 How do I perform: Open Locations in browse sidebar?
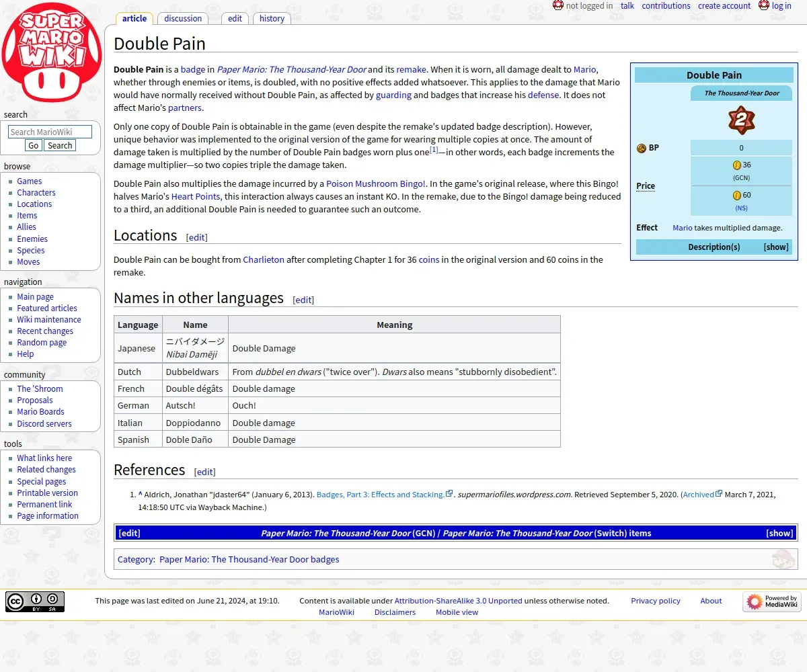(x=34, y=204)
